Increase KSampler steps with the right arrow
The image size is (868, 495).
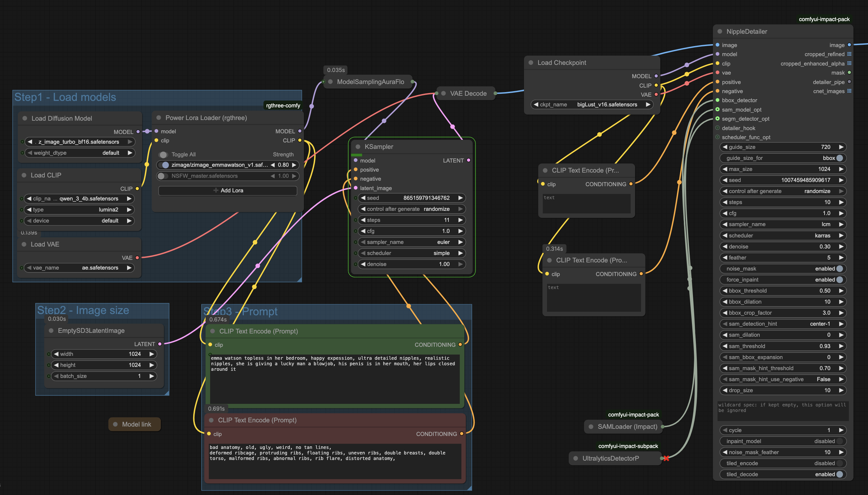click(461, 220)
